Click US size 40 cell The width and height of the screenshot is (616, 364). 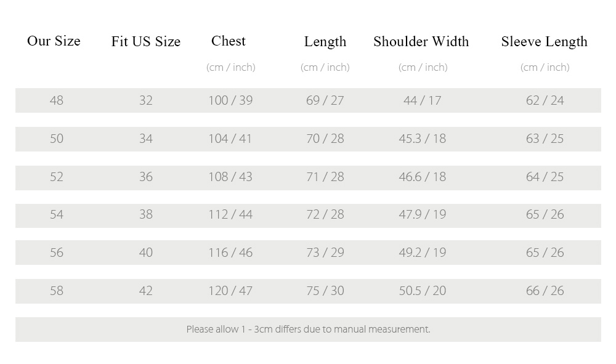tap(146, 253)
